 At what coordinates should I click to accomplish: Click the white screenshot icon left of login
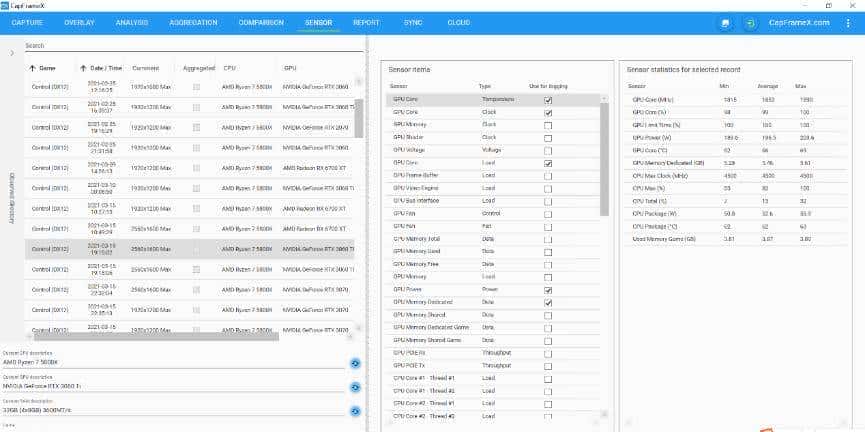tap(725, 23)
